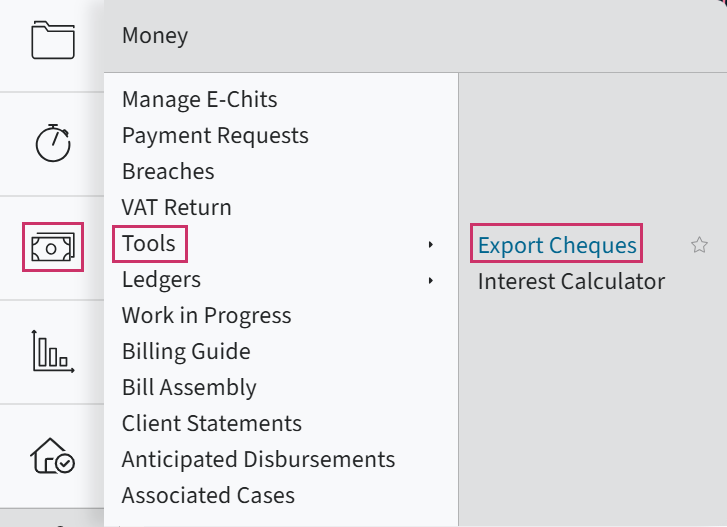Open Work in Progress entry

pyautogui.click(x=206, y=316)
